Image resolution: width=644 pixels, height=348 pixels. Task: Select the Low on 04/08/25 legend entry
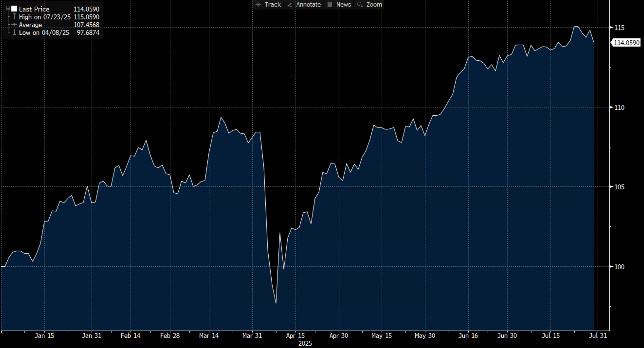[x=44, y=33]
